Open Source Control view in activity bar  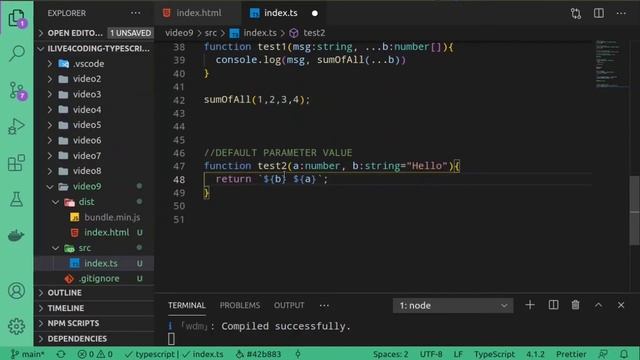point(16,91)
